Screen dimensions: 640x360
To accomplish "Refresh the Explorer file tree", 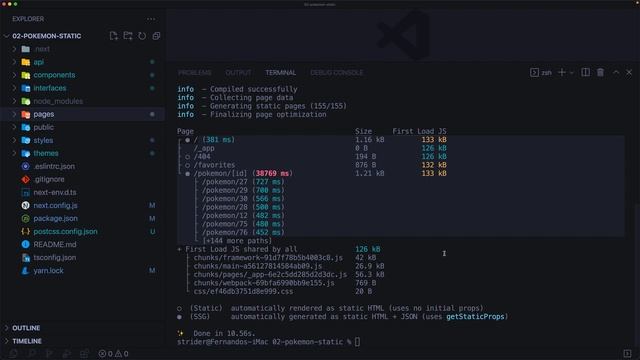I will point(142,36).
